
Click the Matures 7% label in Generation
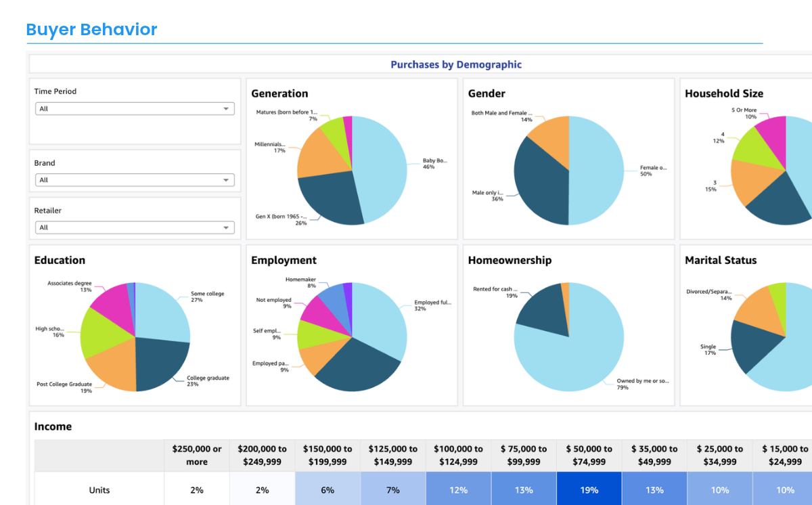pyautogui.click(x=287, y=115)
